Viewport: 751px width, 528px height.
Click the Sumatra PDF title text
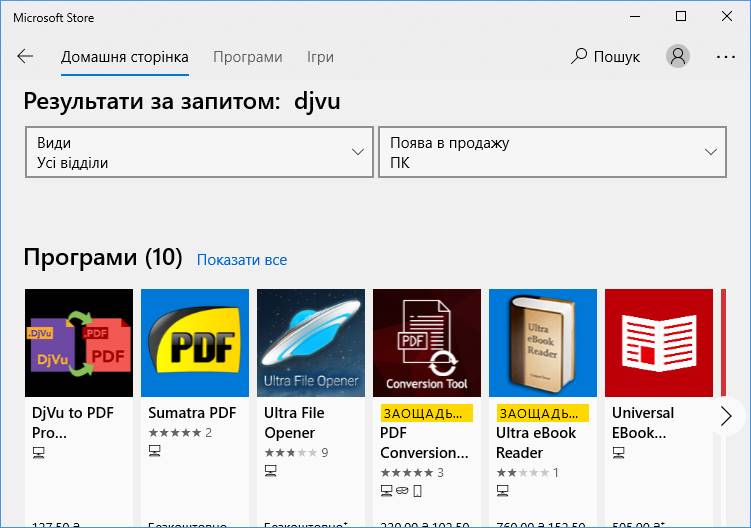[x=192, y=413]
